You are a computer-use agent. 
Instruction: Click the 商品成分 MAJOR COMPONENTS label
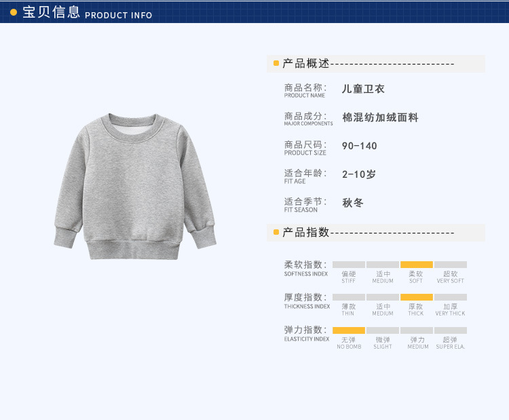tap(308, 119)
